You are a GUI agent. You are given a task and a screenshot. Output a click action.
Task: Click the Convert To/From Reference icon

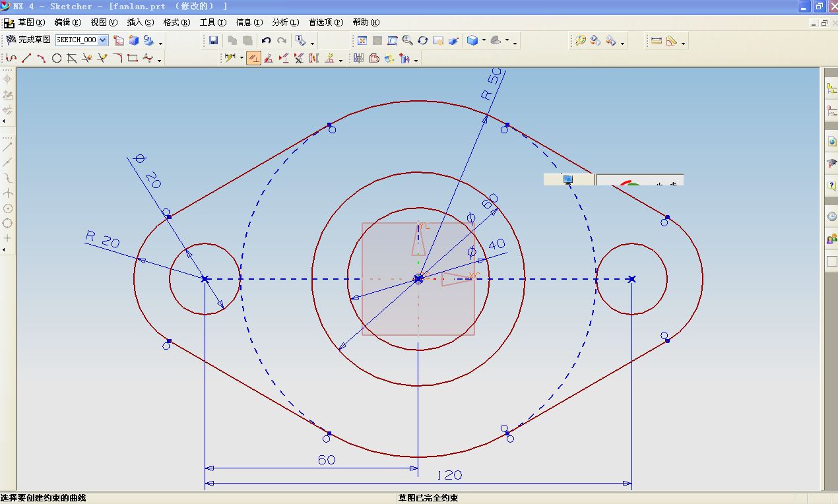tap(313, 58)
